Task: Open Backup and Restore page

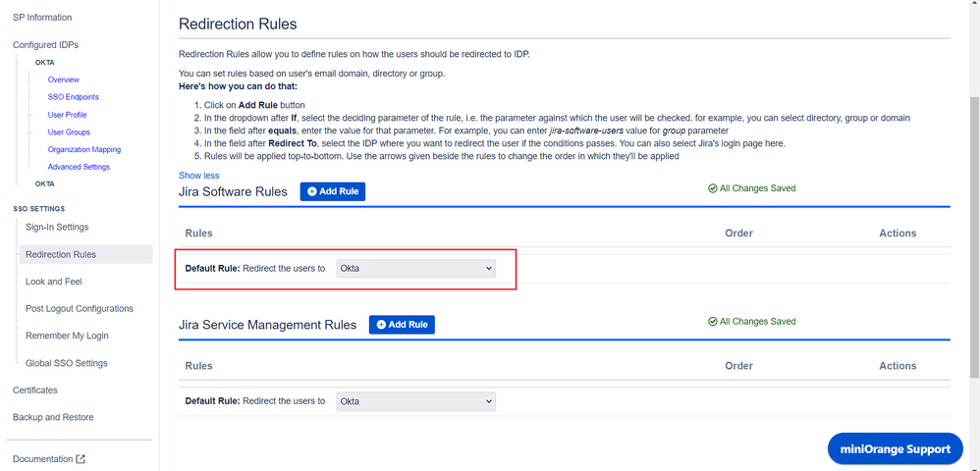Action: point(53,417)
